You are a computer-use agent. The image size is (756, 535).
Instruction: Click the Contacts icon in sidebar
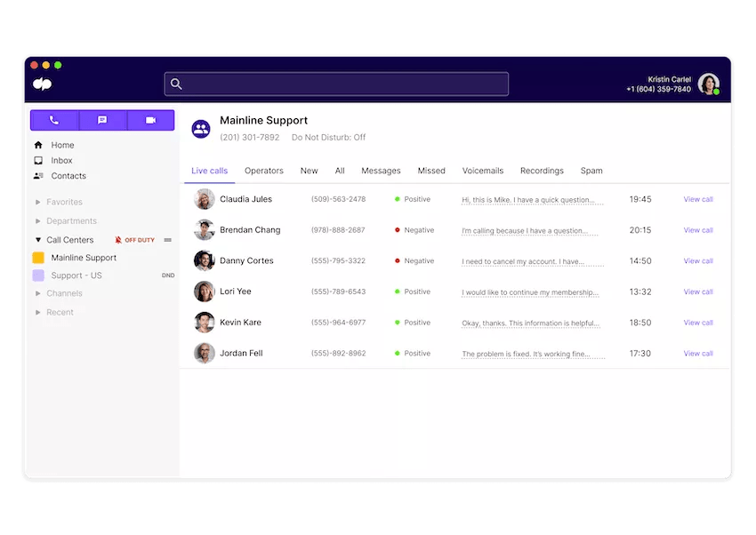(x=38, y=176)
